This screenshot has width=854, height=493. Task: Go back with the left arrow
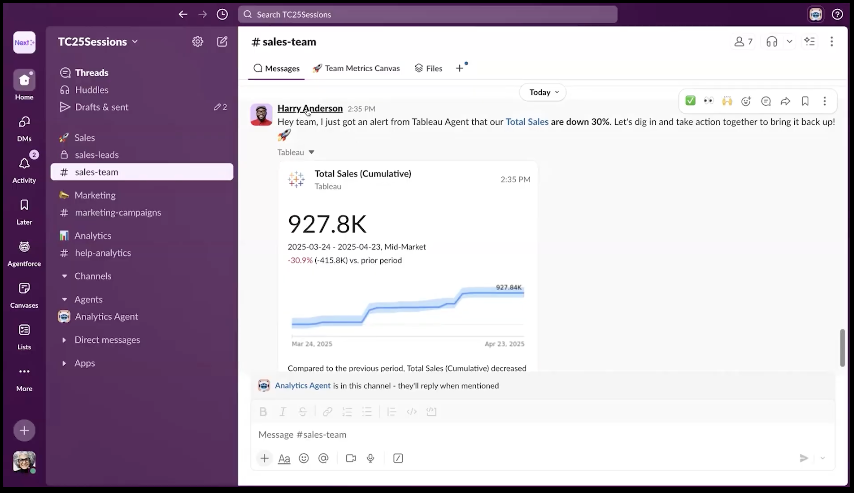click(183, 15)
